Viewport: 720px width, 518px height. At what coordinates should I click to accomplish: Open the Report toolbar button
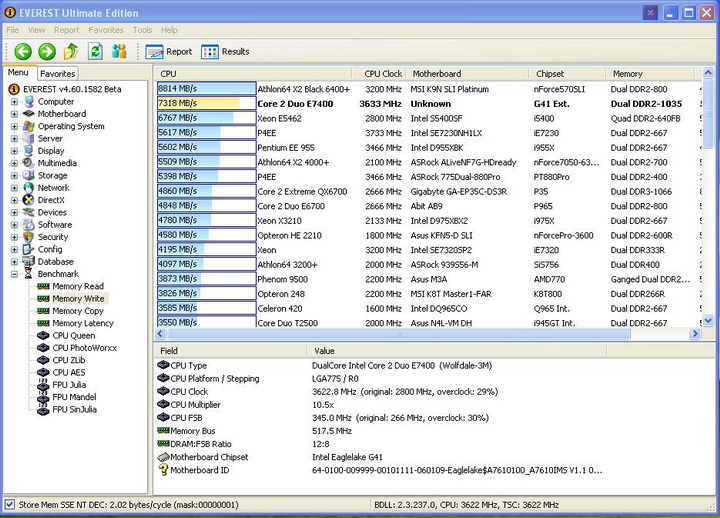(x=169, y=52)
